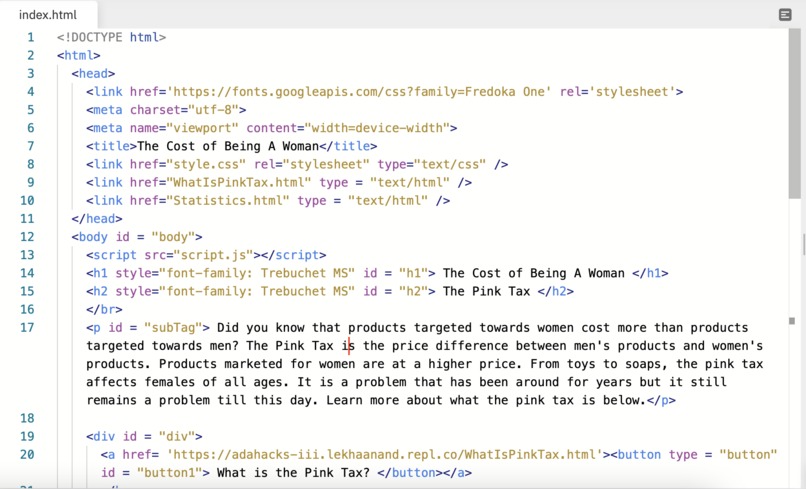Click "style.css" href value

point(206,165)
